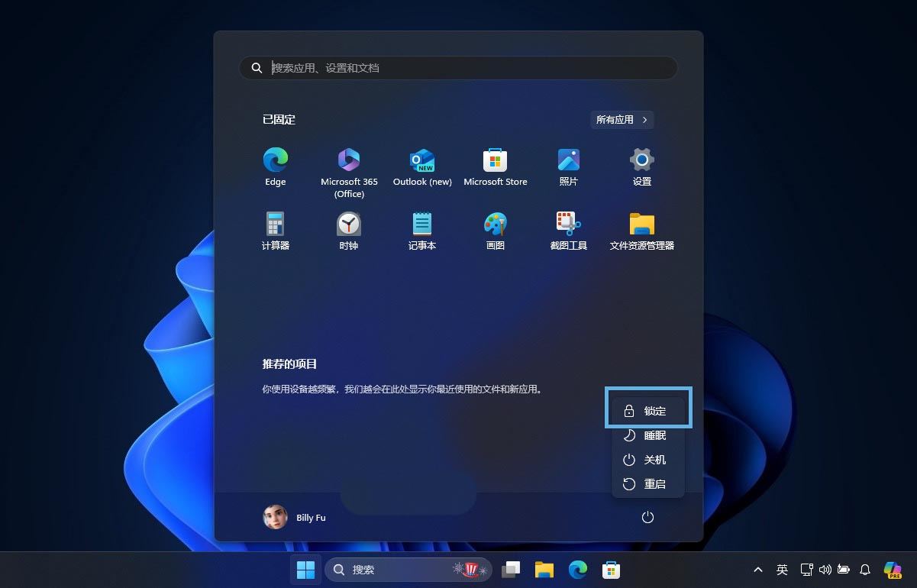Open 文件资源管理器 in pinned apps
Screen dimensions: 917x588
642,231
